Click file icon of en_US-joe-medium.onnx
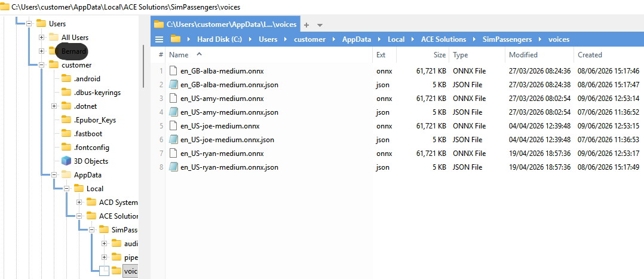The width and height of the screenshot is (644, 279). 173,125
